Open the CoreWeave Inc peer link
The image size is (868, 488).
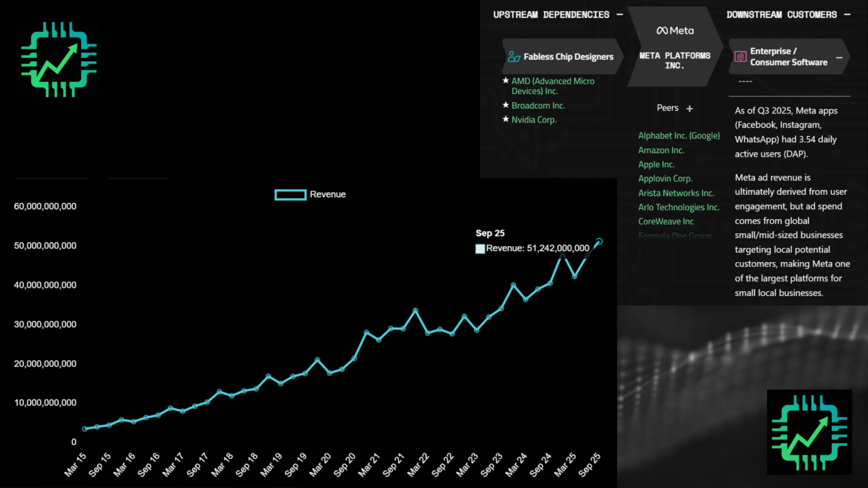coord(666,221)
